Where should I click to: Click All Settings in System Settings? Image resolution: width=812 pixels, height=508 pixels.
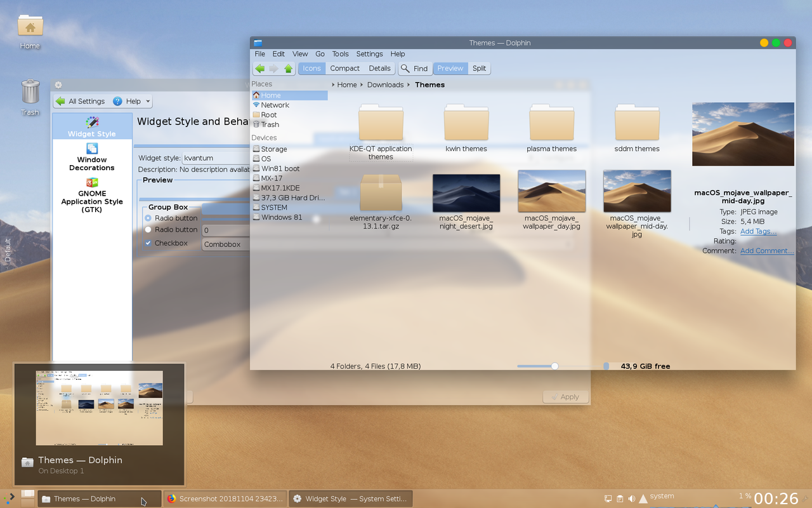tap(80, 101)
